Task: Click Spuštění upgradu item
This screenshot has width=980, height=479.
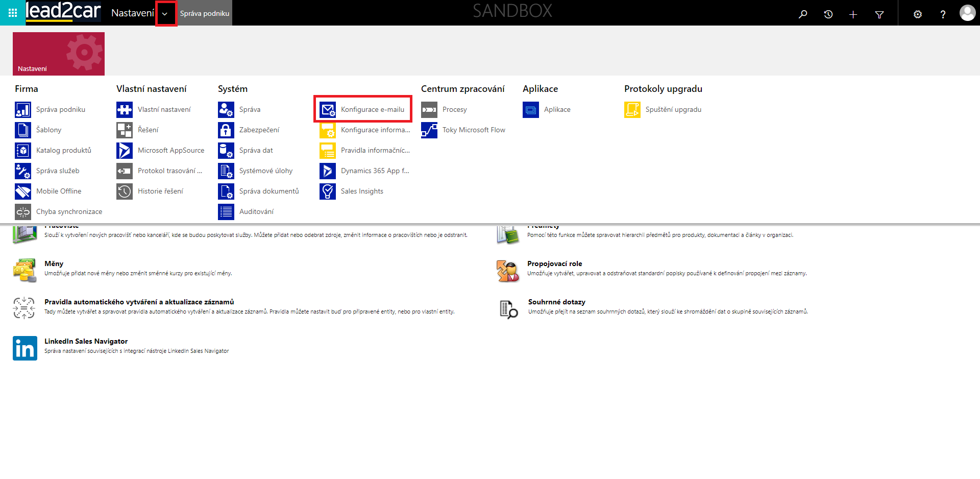Action: 673,110
